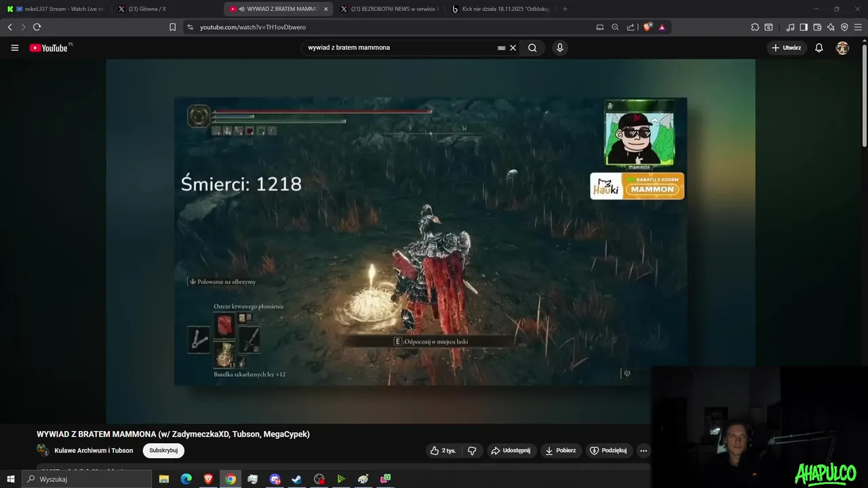Screen dimensions: 868x488
Task: Open Steam from taskbar
Action: point(296,479)
